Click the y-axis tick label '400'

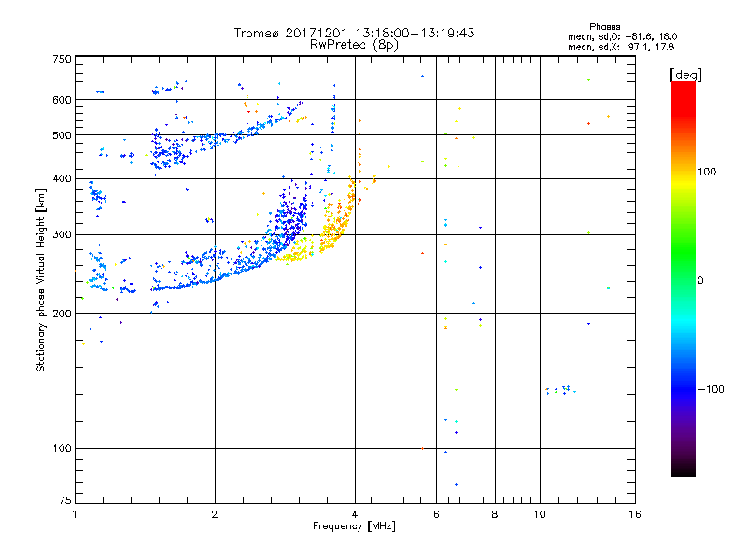click(x=62, y=178)
